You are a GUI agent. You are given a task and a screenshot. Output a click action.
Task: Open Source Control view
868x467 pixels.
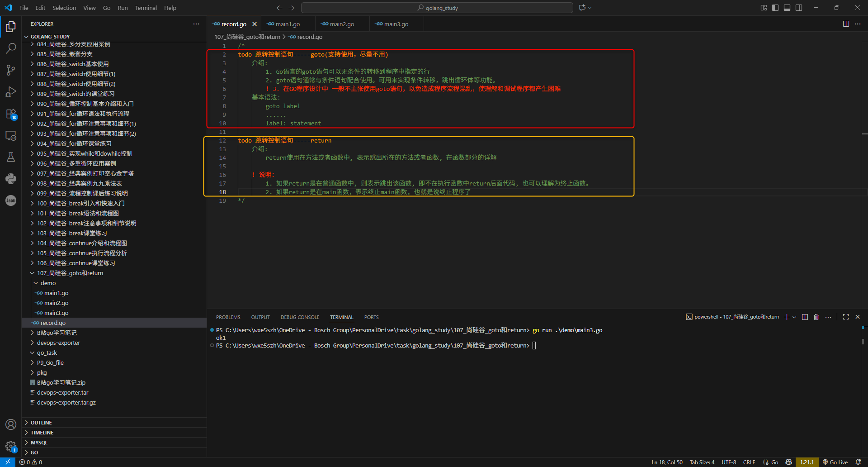coord(11,70)
